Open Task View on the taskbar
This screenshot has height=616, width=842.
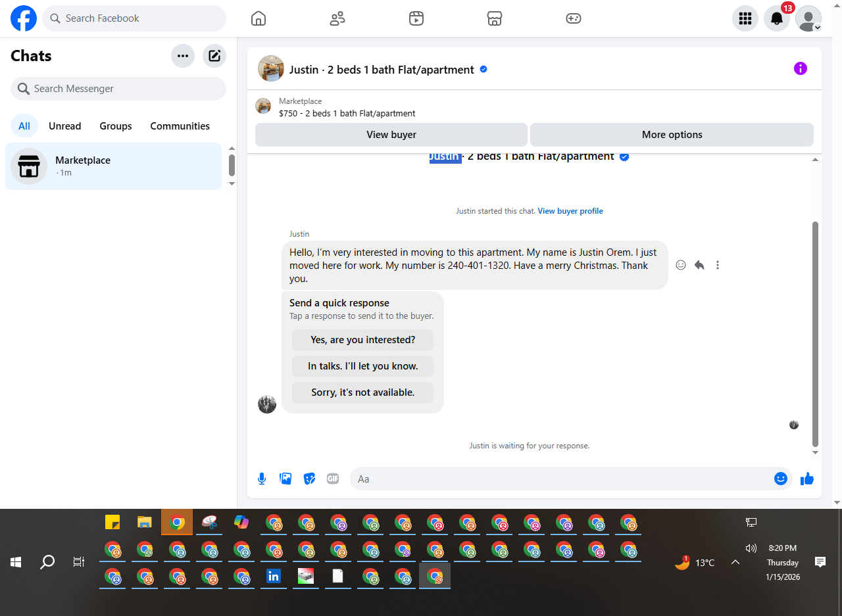(79, 562)
